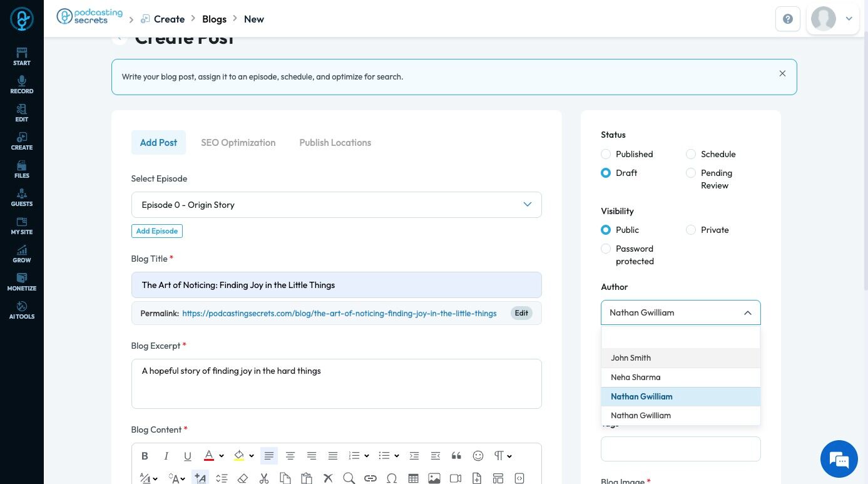Open the Select Episode dropdown
This screenshot has height=484, width=868.
pyautogui.click(x=336, y=205)
